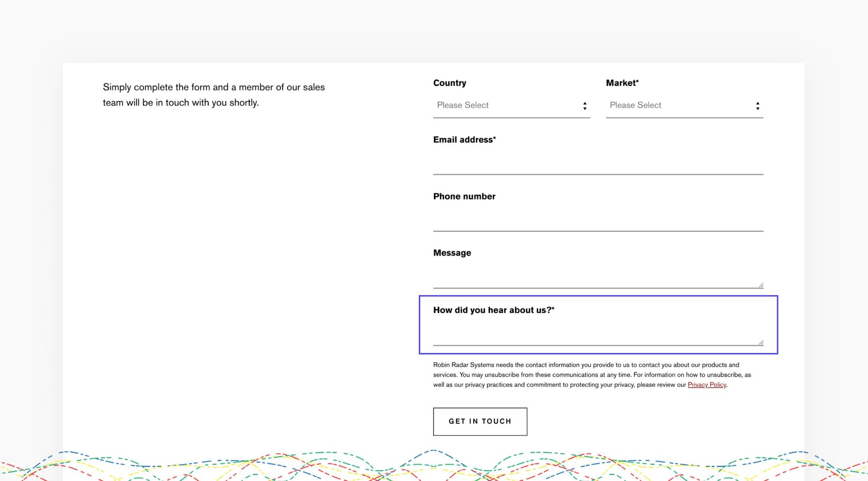Click the Phone number label
Screen dimensions: 868x481
pyautogui.click(x=464, y=196)
